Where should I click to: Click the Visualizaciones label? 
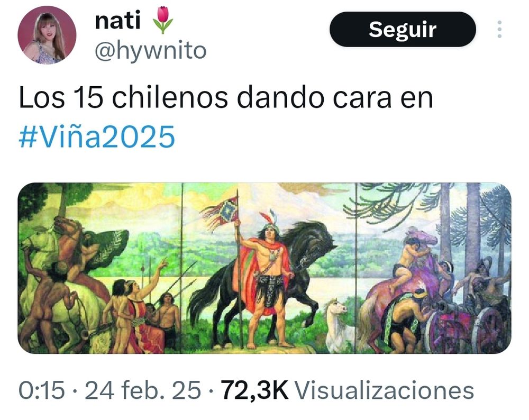(x=385, y=390)
